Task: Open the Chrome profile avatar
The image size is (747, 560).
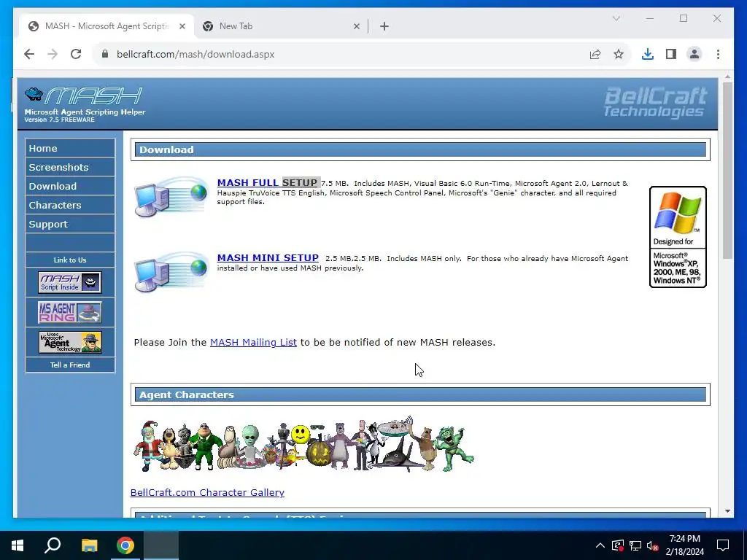Action: click(x=694, y=54)
